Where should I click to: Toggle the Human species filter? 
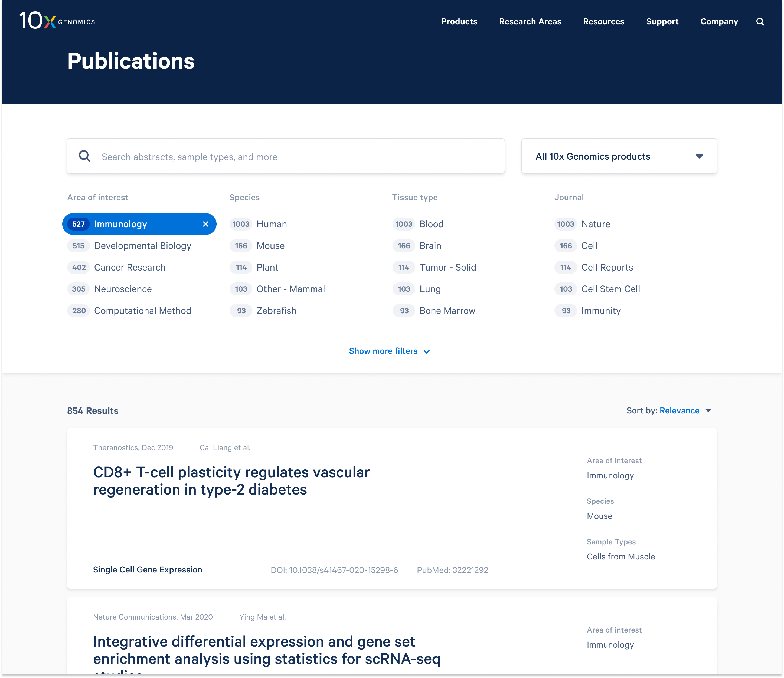coord(272,224)
